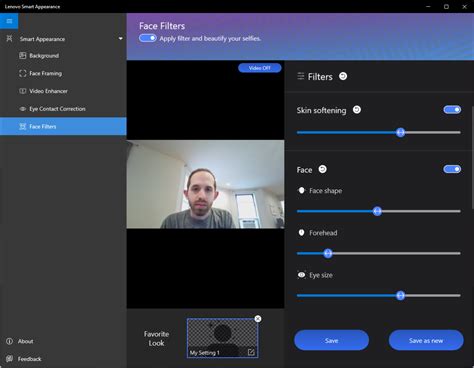Click the Face Filters sidebar icon
The height and width of the screenshot is (368, 474).
pyautogui.click(x=23, y=126)
